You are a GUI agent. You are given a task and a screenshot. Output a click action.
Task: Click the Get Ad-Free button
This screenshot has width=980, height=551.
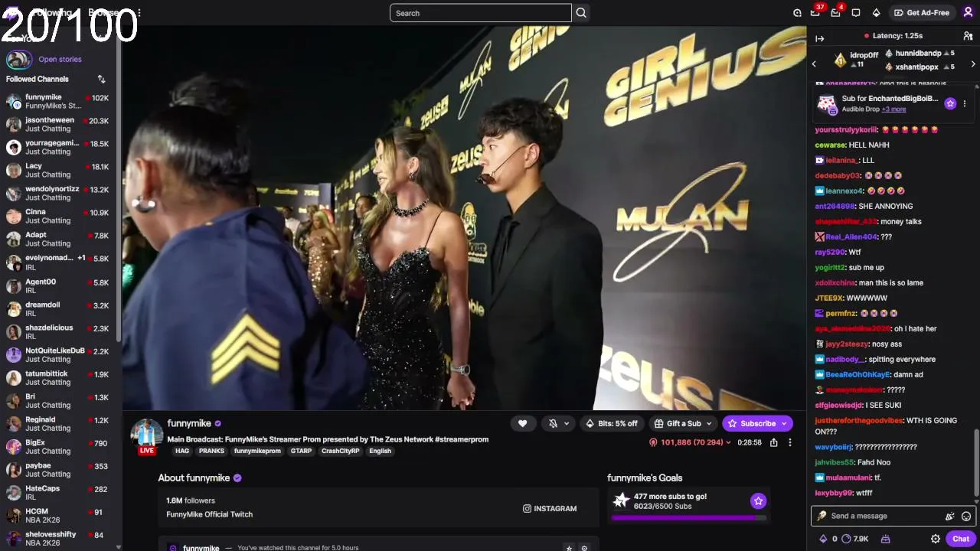[x=922, y=13]
